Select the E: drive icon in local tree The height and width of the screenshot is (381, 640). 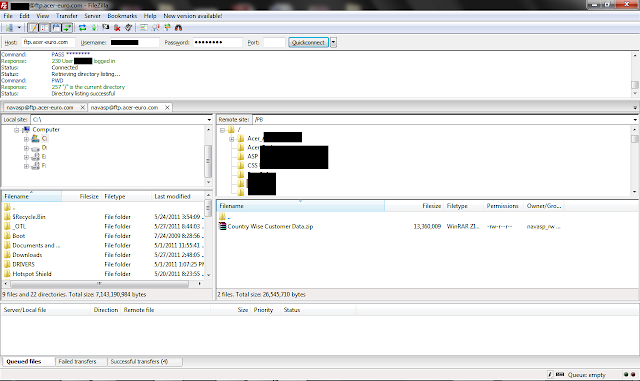tap(36, 157)
